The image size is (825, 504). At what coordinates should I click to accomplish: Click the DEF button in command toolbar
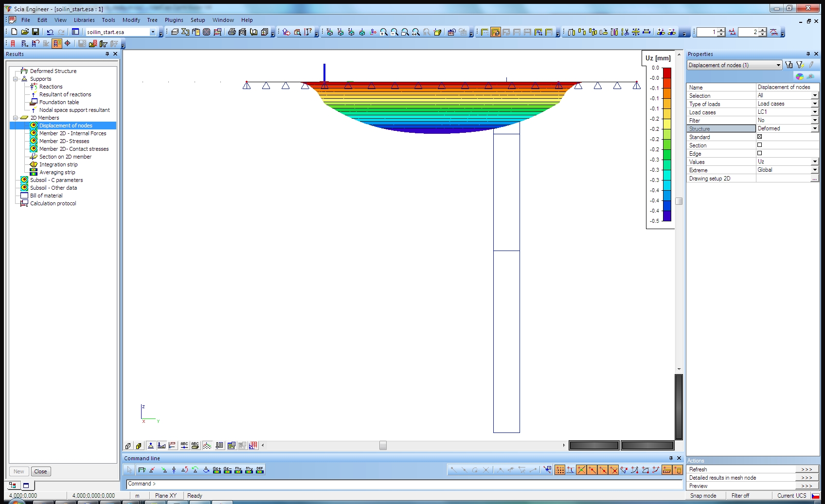point(260,470)
